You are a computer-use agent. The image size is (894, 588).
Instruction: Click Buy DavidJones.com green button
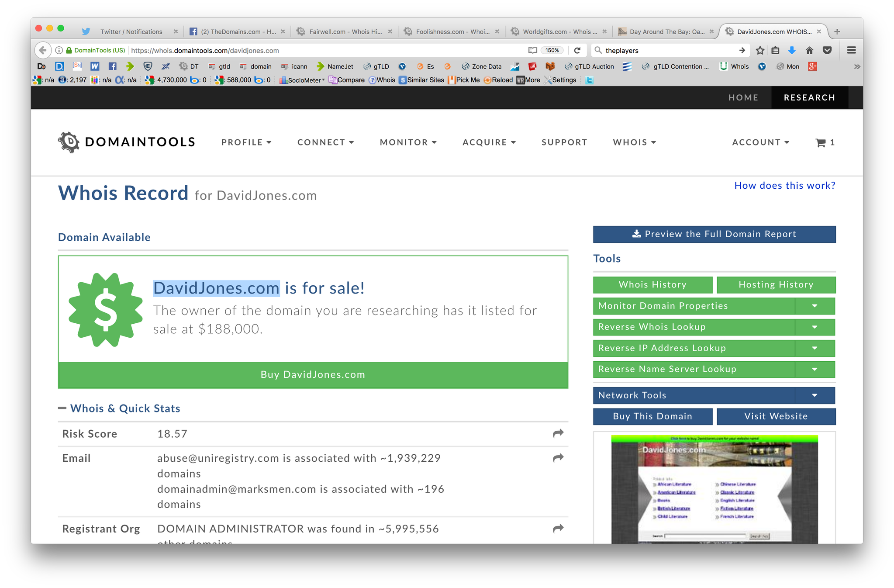[x=313, y=374]
